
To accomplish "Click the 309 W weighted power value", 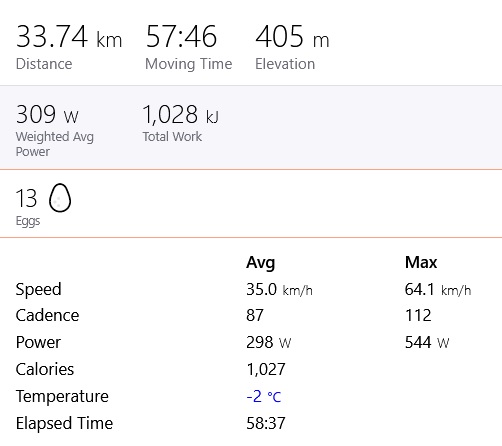I will pyautogui.click(x=47, y=115).
